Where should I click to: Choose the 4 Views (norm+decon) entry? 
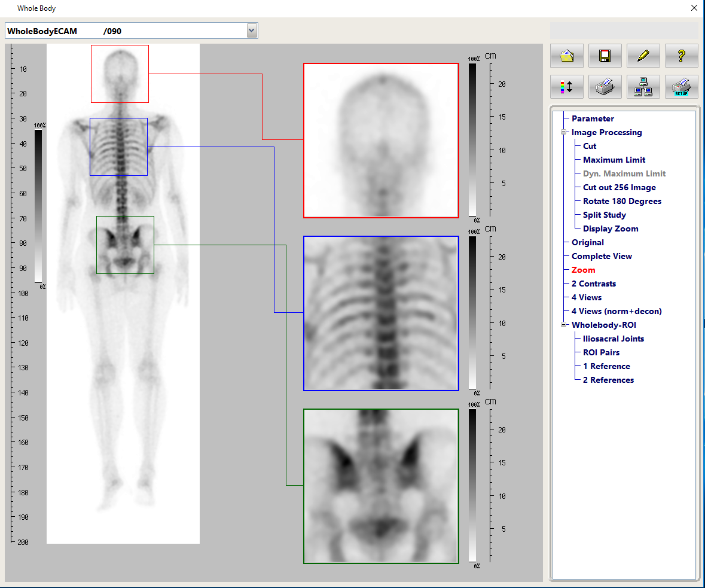(617, 312)
